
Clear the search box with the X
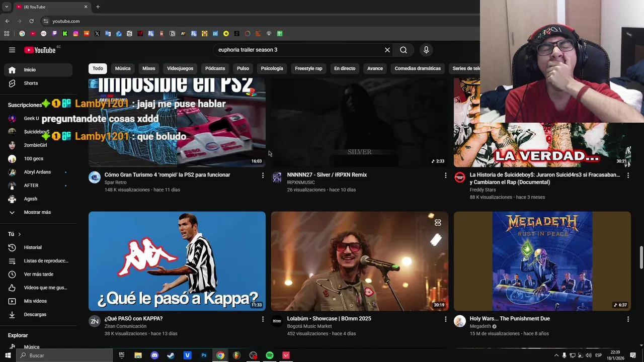387,50
